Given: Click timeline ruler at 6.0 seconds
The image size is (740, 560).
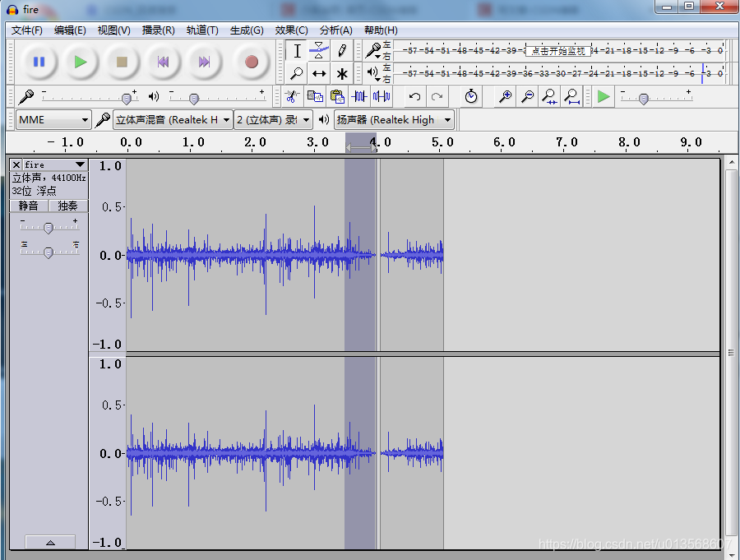Looking at the screenshot, I should click(504, 142).
